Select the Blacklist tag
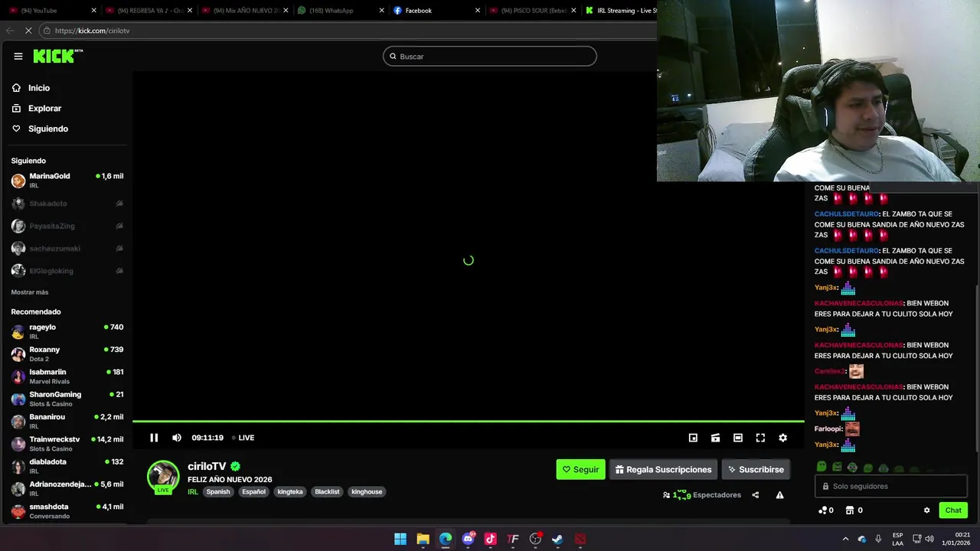 point(327,491)
